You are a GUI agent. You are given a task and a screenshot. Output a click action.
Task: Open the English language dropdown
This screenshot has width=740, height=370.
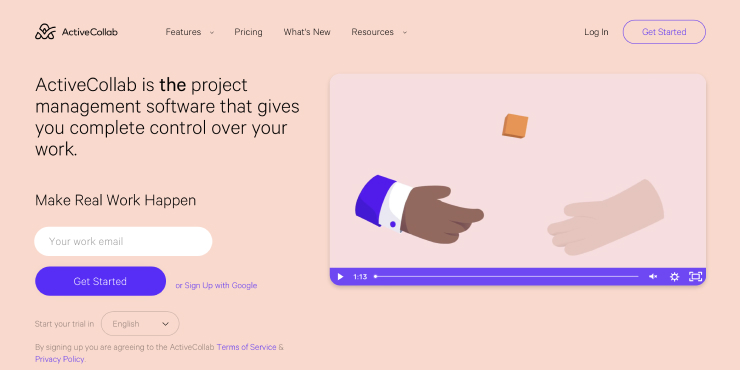tap(140, 324)
